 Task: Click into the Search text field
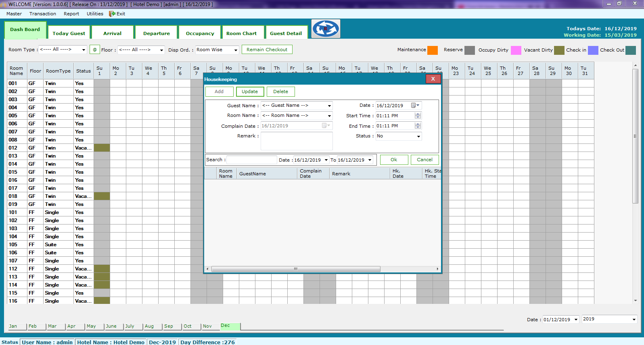(252, 160)
